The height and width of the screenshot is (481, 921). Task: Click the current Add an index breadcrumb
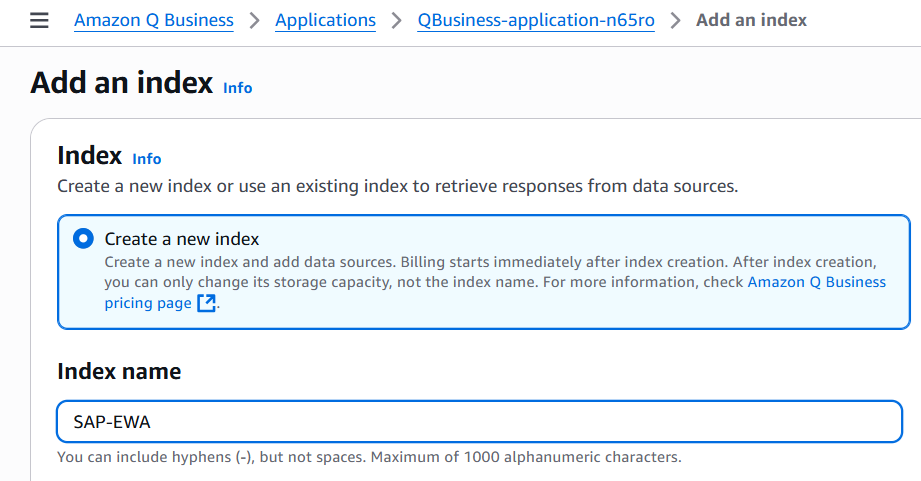tap(751, 20)
